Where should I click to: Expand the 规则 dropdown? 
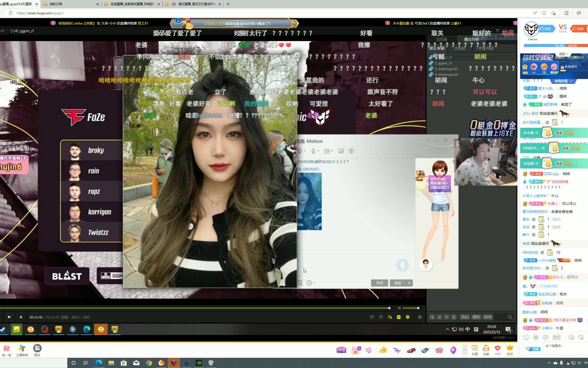(x=564, y=54)
